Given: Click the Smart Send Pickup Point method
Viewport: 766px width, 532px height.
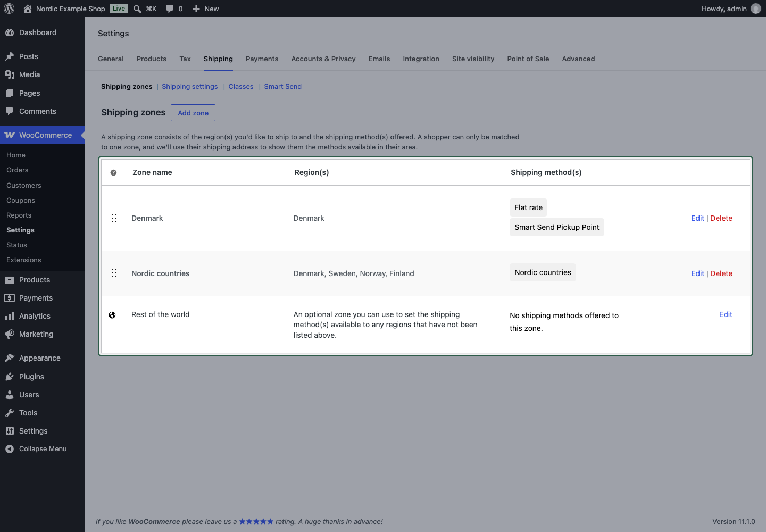Looking at the screenshot, I should click(x=557, y=227).
